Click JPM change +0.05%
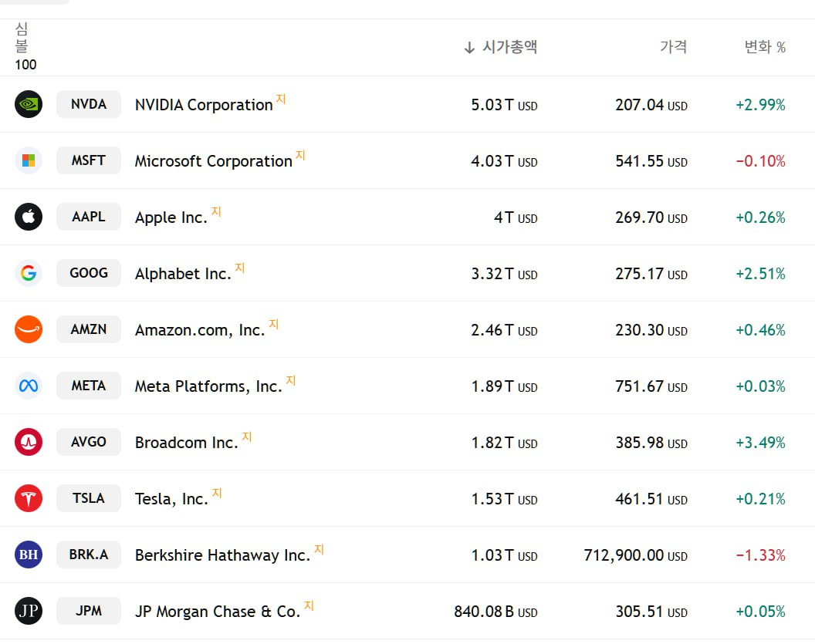 point(760,612)
